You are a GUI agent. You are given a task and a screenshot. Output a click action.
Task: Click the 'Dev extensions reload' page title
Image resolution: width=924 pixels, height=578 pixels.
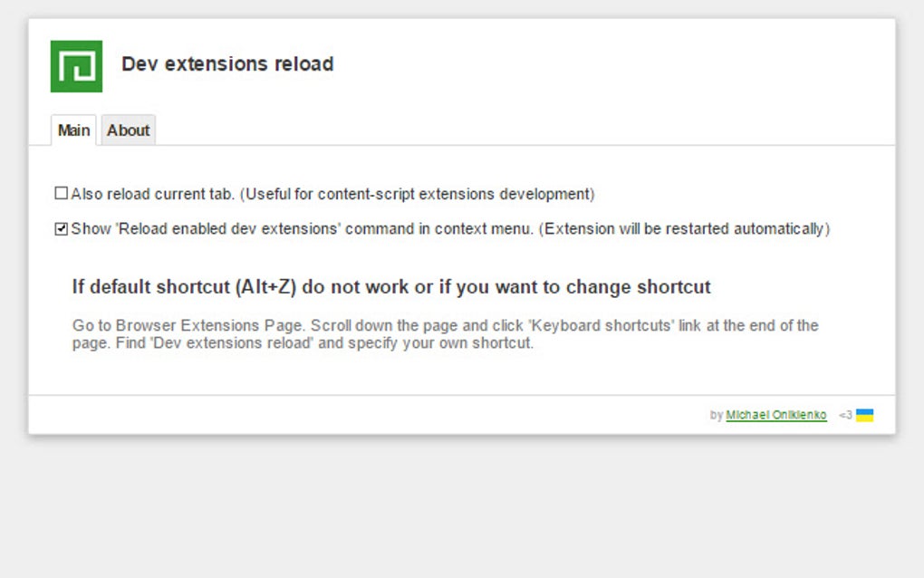(x=227, y=64)
